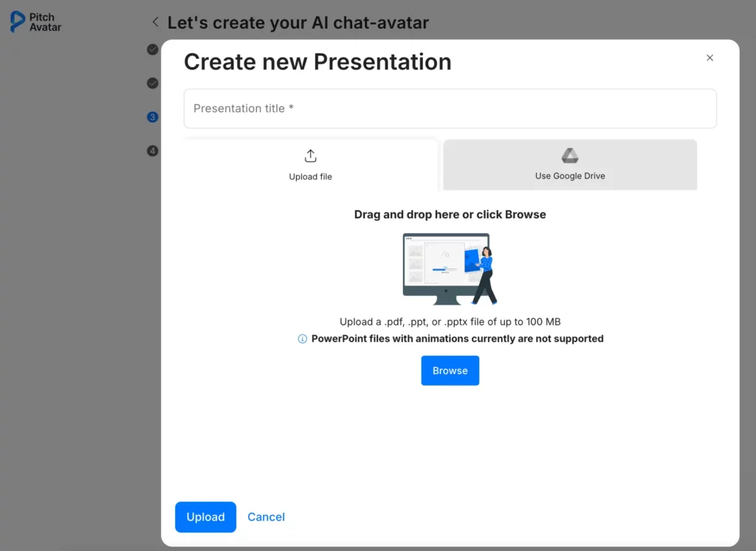Click the Google Drive triangle icon
The image size is (756, 551).
pyautogui.click(x=570, y=156)
